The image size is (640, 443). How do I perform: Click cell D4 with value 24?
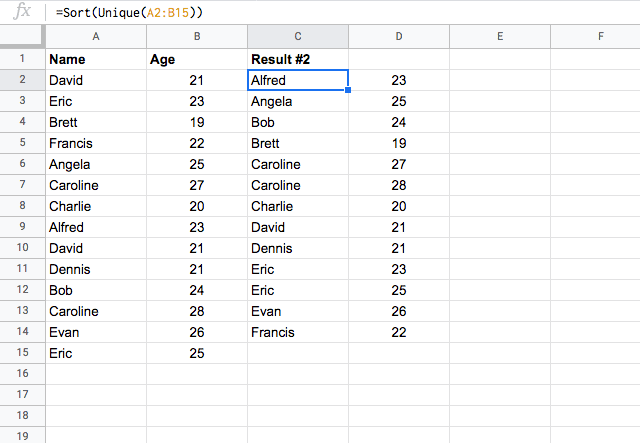399,122
